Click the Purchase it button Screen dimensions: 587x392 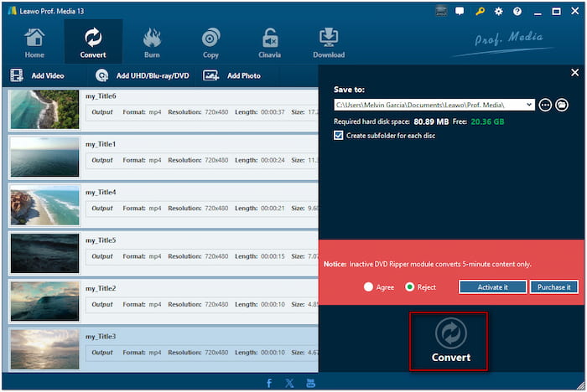click(553, 287)
